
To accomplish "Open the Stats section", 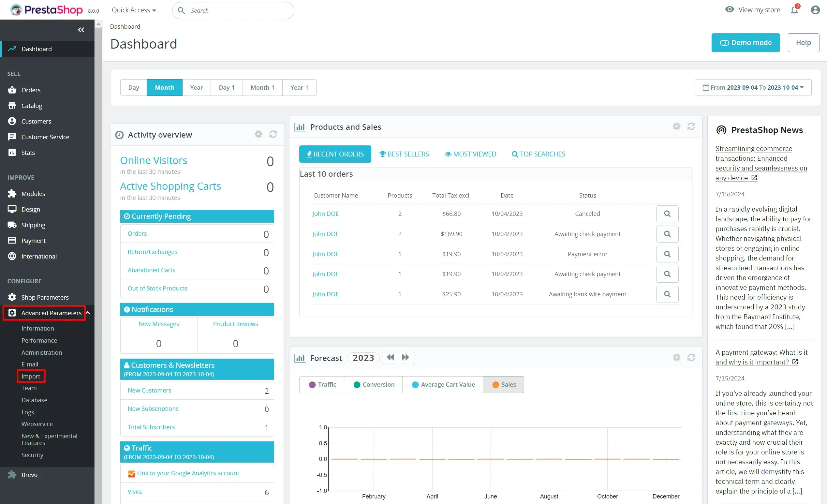I will coord(29,152).
